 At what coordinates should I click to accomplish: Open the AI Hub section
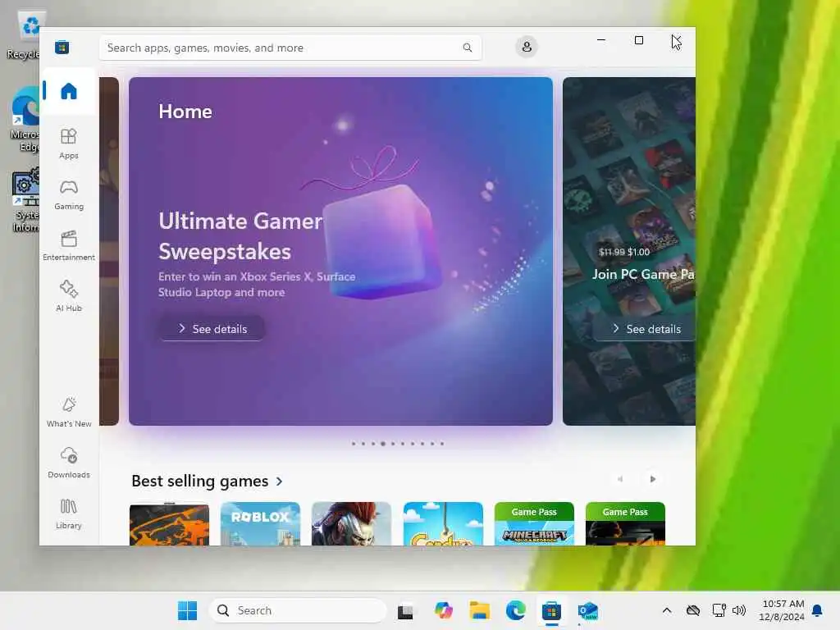(x=69, y=295)
